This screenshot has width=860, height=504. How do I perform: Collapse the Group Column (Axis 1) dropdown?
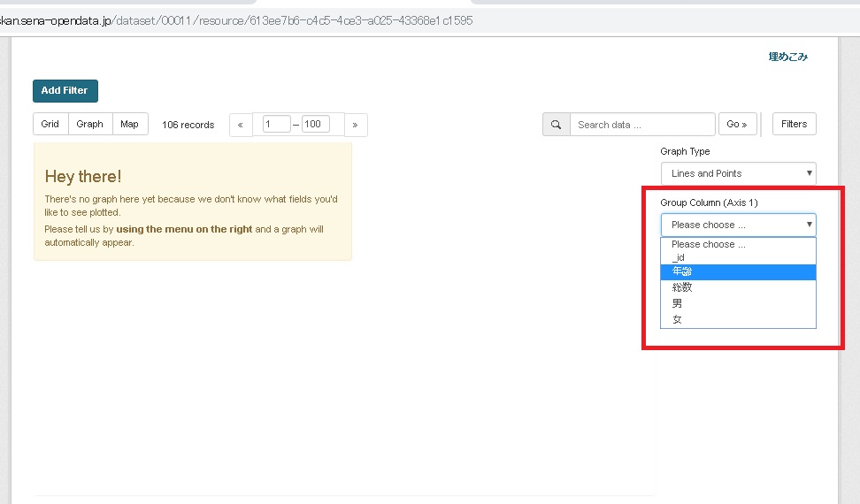click(x=738, y=225)
